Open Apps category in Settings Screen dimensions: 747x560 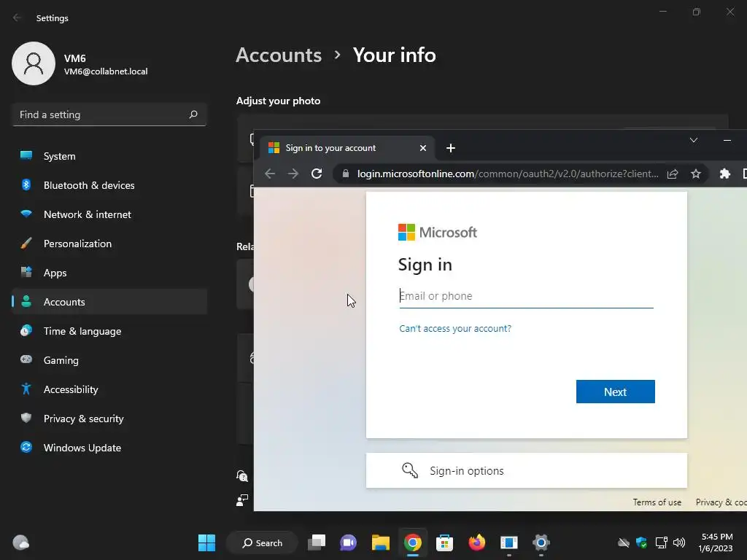pyautogui.click(x=109, y=273)
